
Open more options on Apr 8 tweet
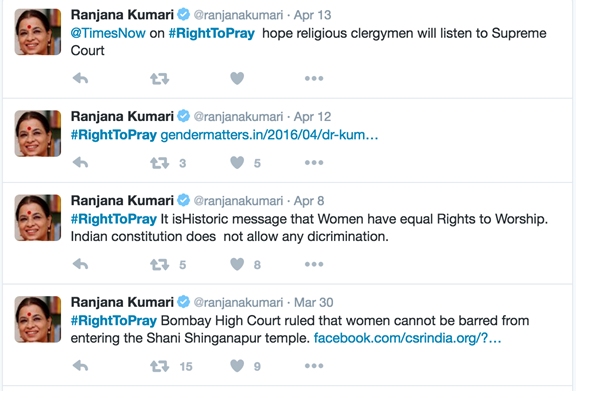(314, 264)
